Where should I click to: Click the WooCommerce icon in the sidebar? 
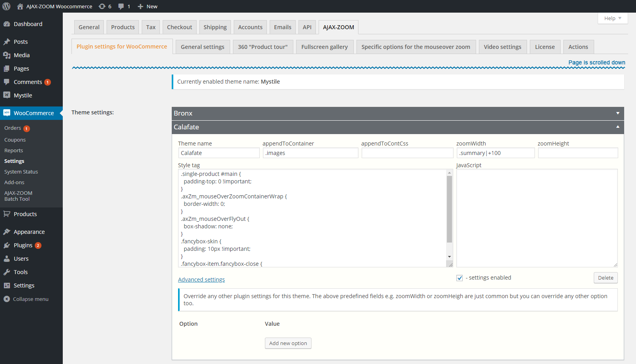tap(7, 113)
